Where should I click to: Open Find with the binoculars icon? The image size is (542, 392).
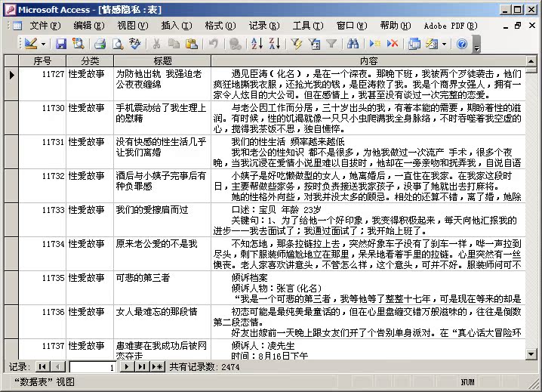pyautogui.click(x=353, y=44)
